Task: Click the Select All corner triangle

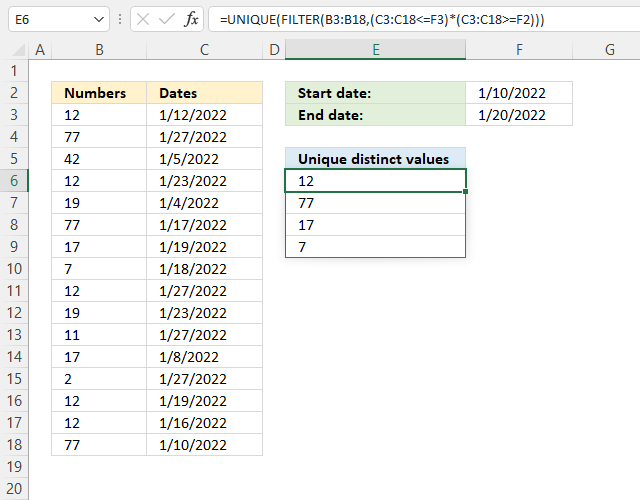Action: tap(18, 50)
